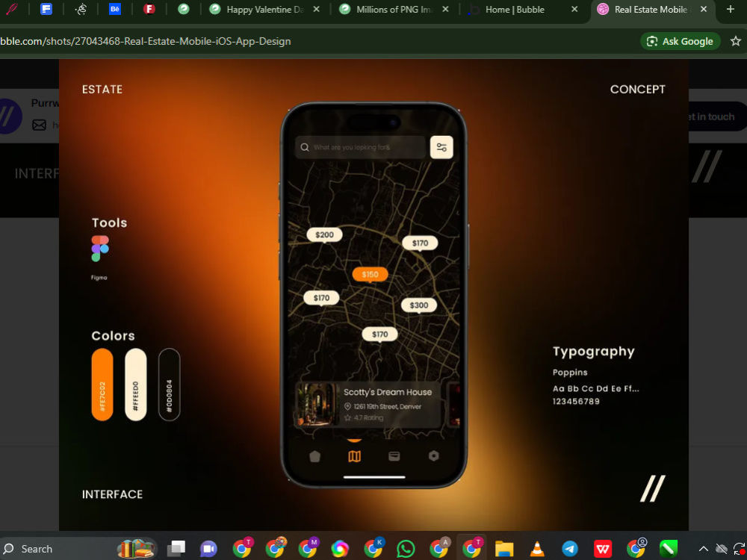Select the bottom $170 pin above house card
Image resolution: width=747 pixels, height=560 pixels.
(379, 335)
